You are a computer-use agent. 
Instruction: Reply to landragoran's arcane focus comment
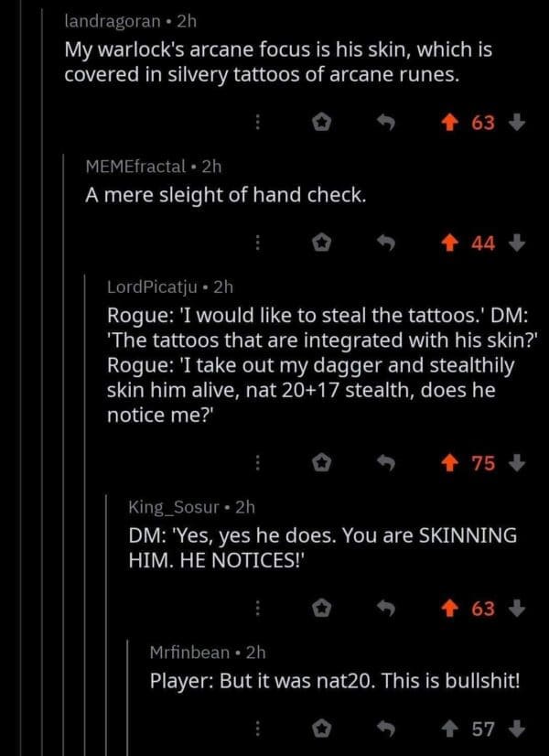pyautogui.click(x=385, y=124)
